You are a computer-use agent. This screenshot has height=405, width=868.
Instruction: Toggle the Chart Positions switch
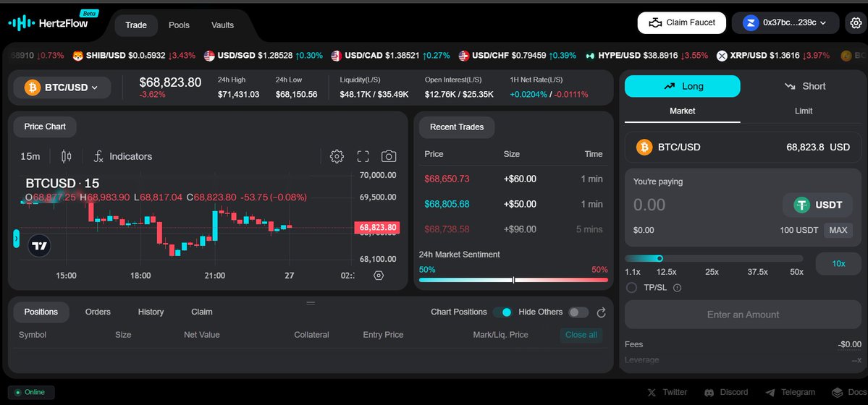502,312
